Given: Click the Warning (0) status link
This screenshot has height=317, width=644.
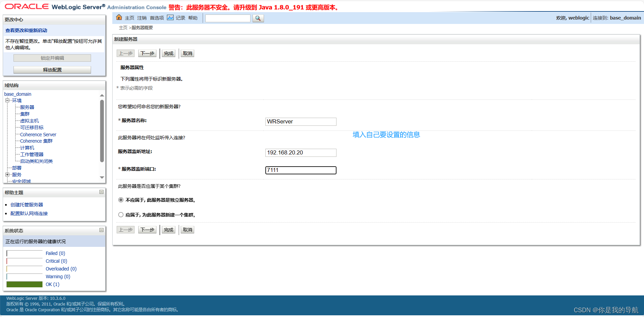Looking at the screenshot, I should [58, 276].
